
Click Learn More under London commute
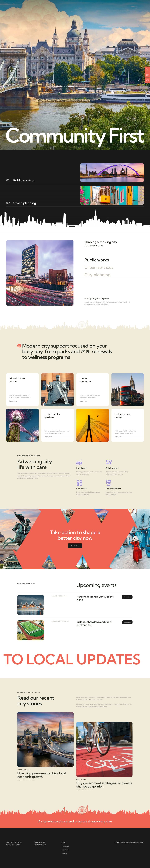pos(83,401)
